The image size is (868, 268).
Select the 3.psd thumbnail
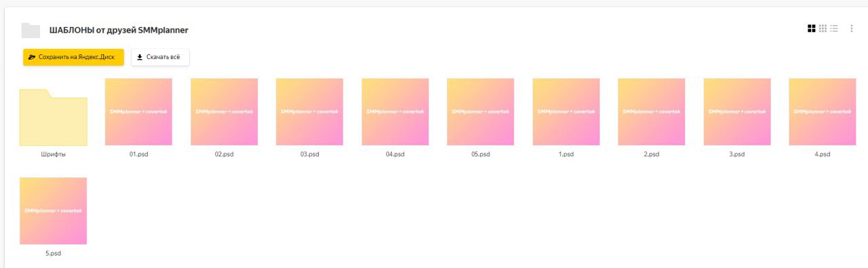pos(736,112)
